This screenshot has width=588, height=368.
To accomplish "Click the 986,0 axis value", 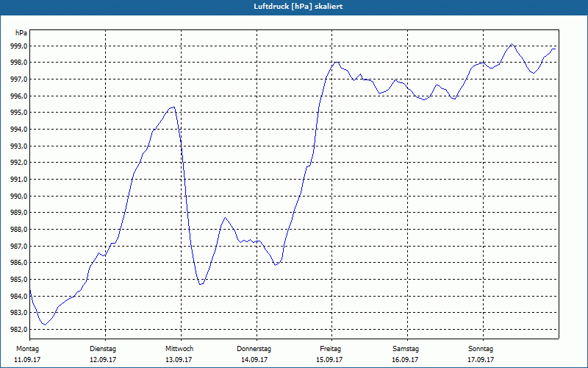I will 21,263.
